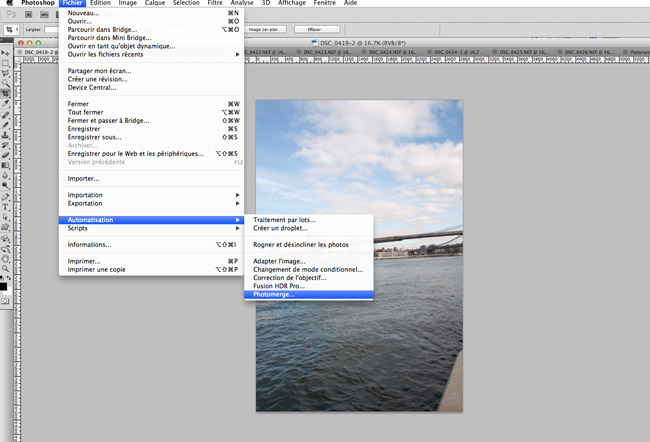Image resolution: width=650 pixels, height=442 pixels.
Task: Choose Ouvrir en tant qu'objet dynamique
Action: point(152,46)
